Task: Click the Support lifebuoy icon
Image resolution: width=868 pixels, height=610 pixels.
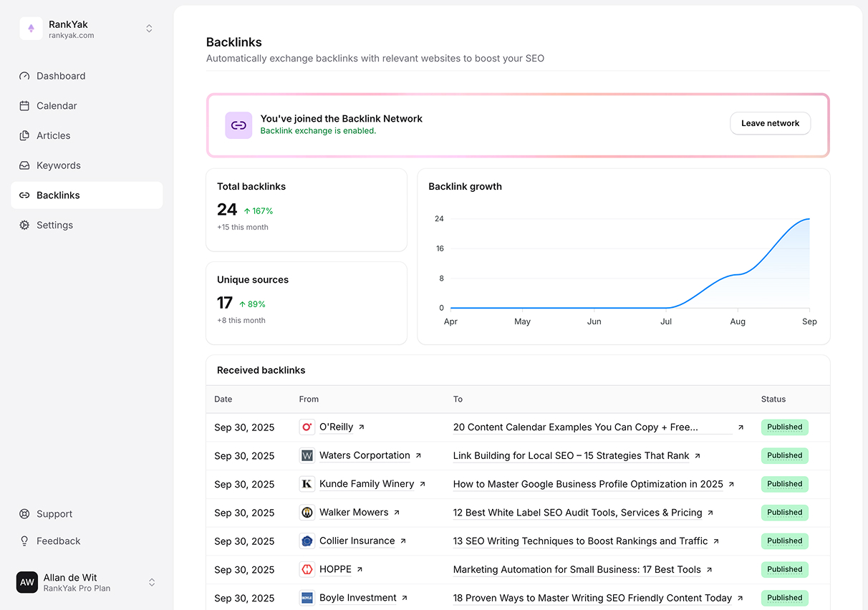Action: point(24,514)
